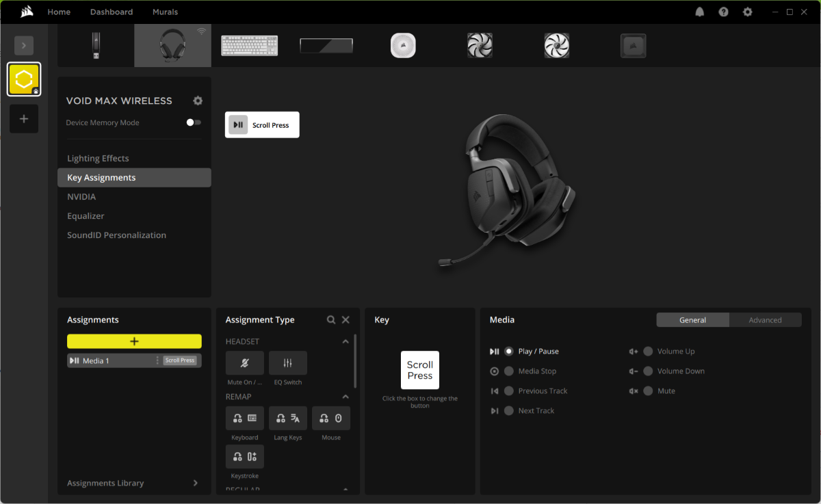
Task: Choose the Volume Up radio option
Action: pos(648,352)
